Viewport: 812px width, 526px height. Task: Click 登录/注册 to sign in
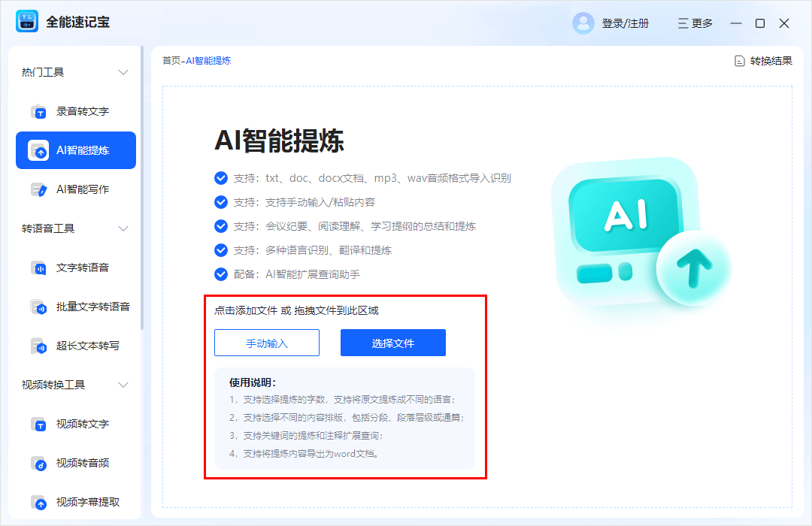click(x=625, y=23)
